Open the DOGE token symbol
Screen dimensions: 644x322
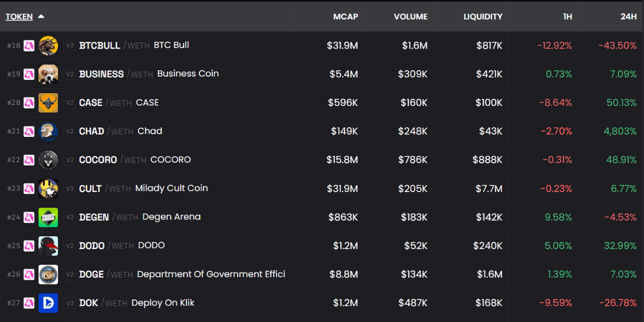click(x=91, y=274)
